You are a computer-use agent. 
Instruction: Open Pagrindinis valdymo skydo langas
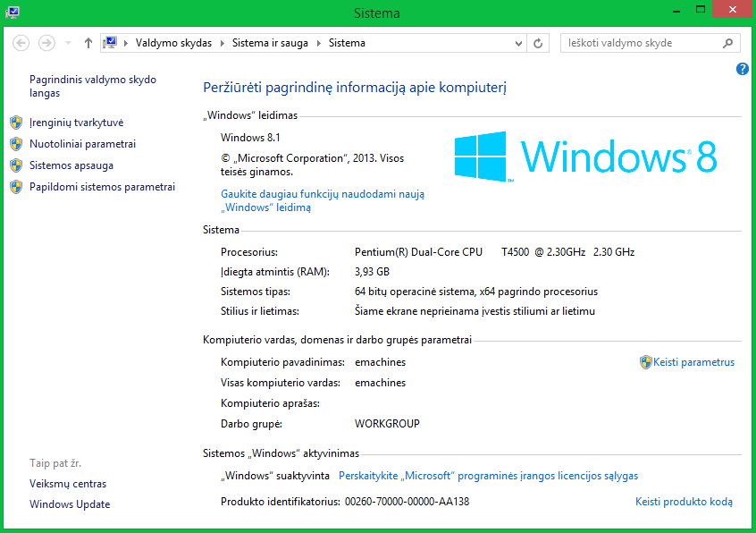click(x=93, y=86)
